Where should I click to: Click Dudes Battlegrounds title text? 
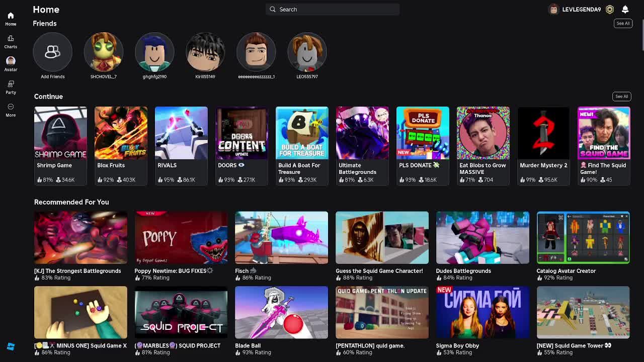pyautogui.click(x=463, y=271)
